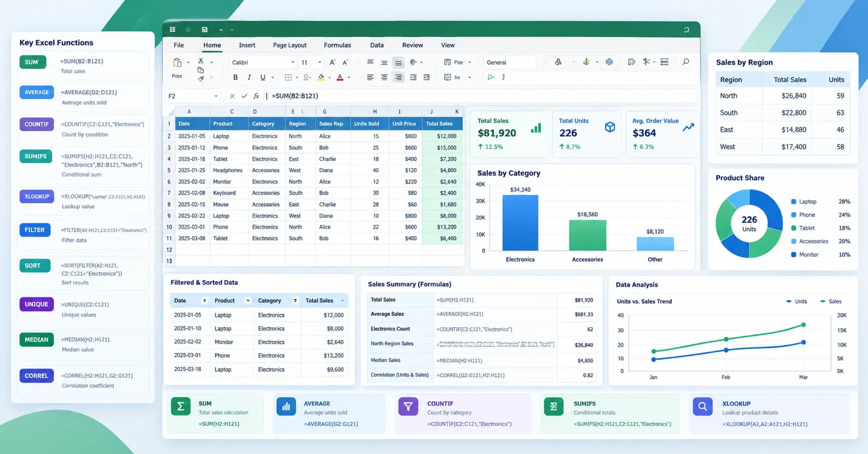The width and height of the screenshot is (868, 454).
Task: Toggle Underline formatting
Action: (262, 78)
